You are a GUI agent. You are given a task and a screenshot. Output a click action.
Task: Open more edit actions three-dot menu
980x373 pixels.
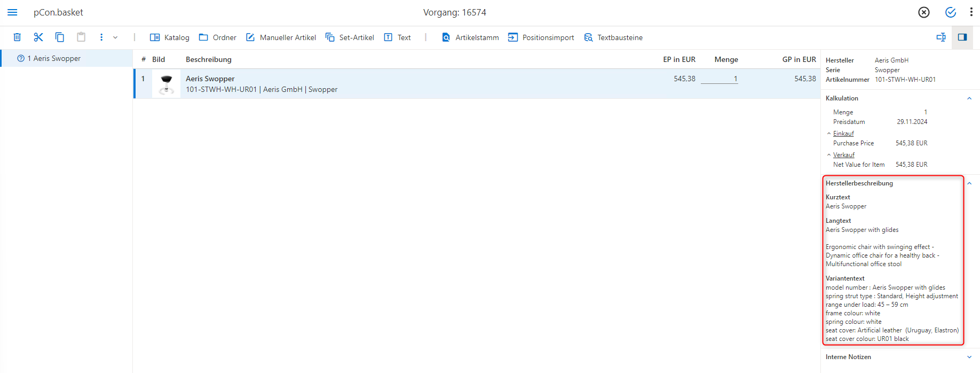[x=101, y=37]
